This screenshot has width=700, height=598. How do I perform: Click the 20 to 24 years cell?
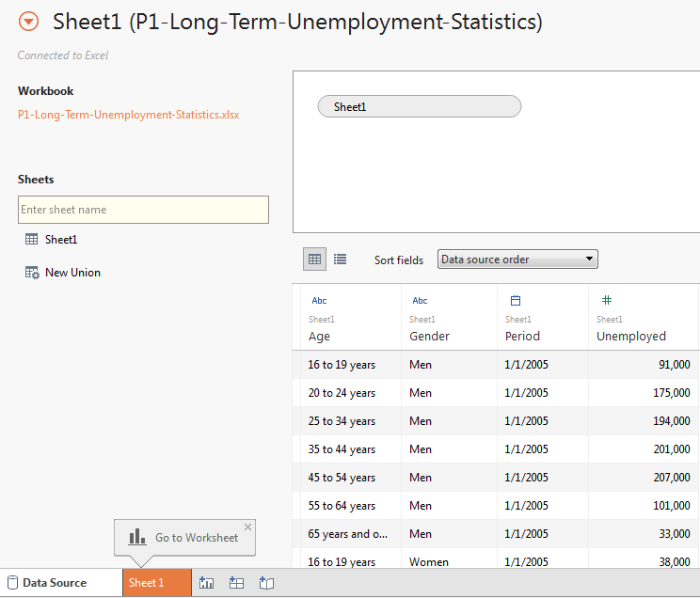pyautogui.click(x=351, y=393)
